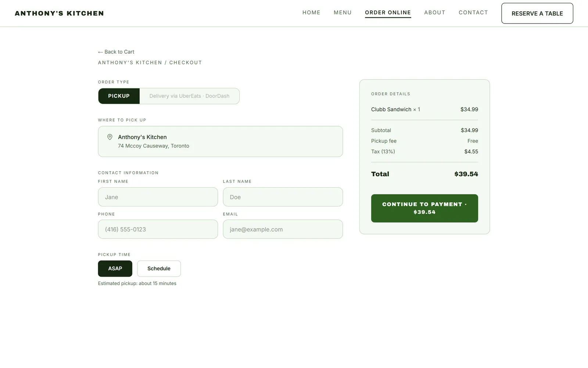This screenshot has width=588, height=368.
Task: Focus the Last Name field
Action: [283, 197]
